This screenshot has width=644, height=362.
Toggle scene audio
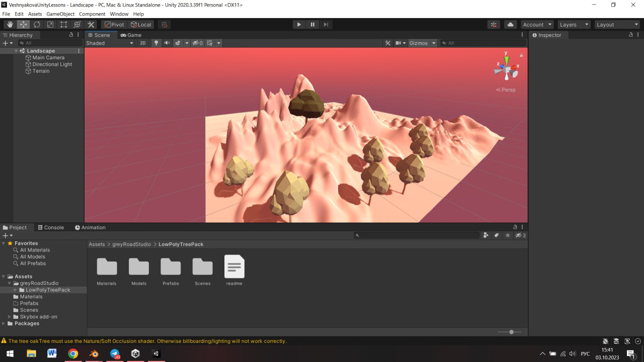[x=167, y=43]
